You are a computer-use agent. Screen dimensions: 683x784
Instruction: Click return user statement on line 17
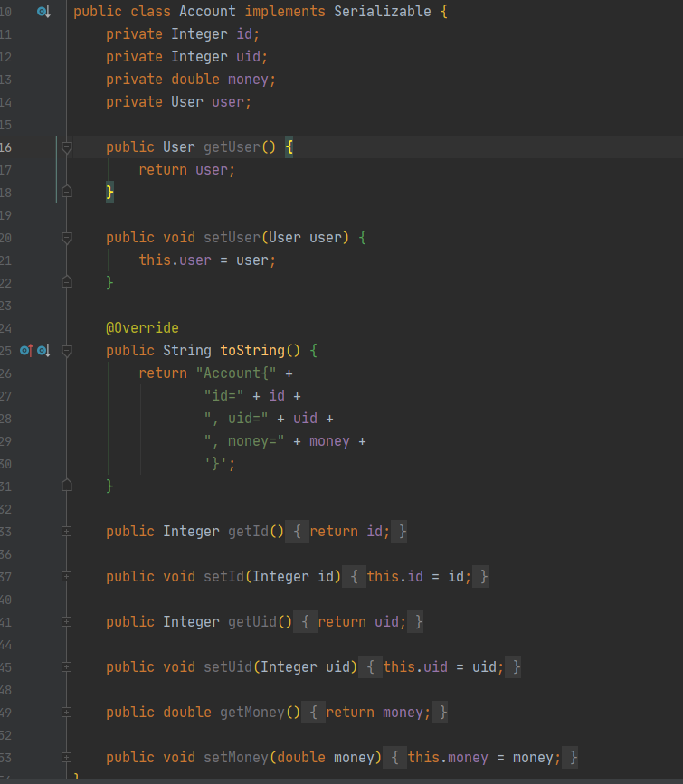(x=186, y=169)
